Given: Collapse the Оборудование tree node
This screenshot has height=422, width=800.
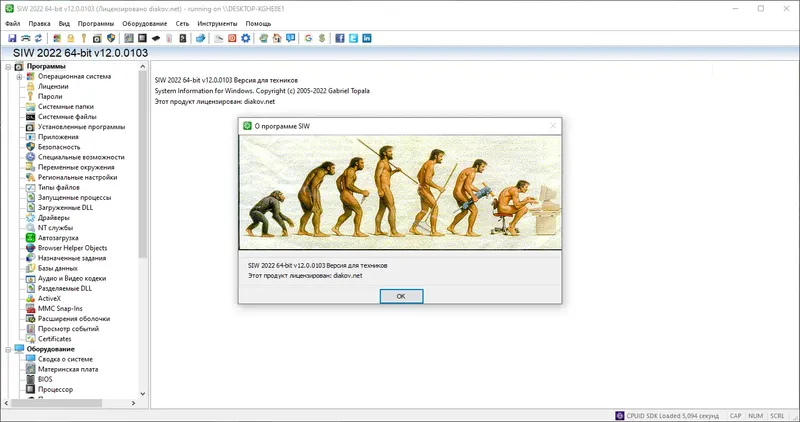Looking at the screenshot, I should (8, 350).
